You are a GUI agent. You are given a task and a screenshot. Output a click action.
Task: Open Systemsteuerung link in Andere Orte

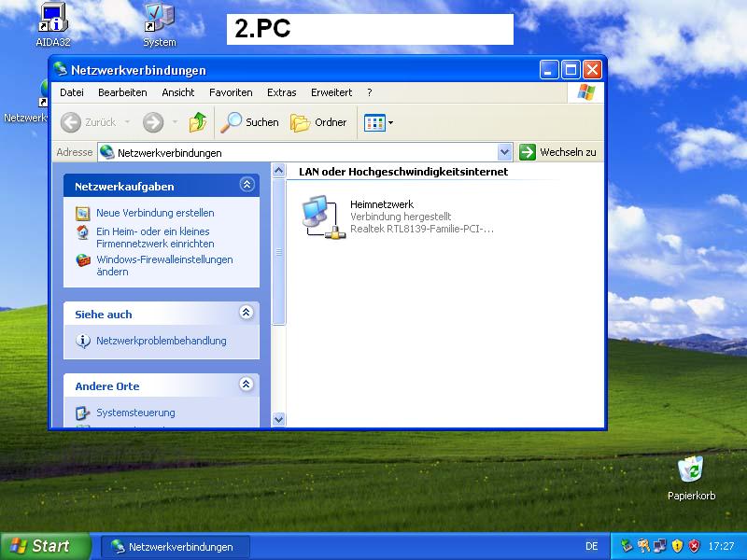tap(135, 413)
